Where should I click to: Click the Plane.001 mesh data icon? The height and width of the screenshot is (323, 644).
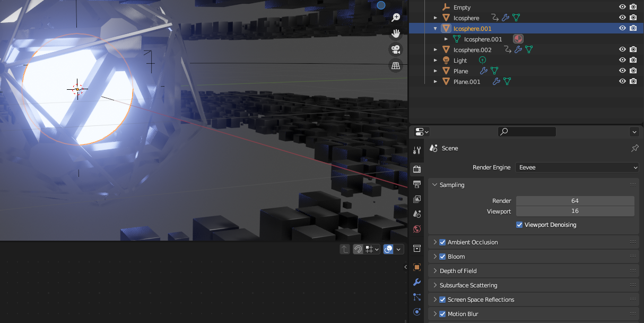coord(507,81)
